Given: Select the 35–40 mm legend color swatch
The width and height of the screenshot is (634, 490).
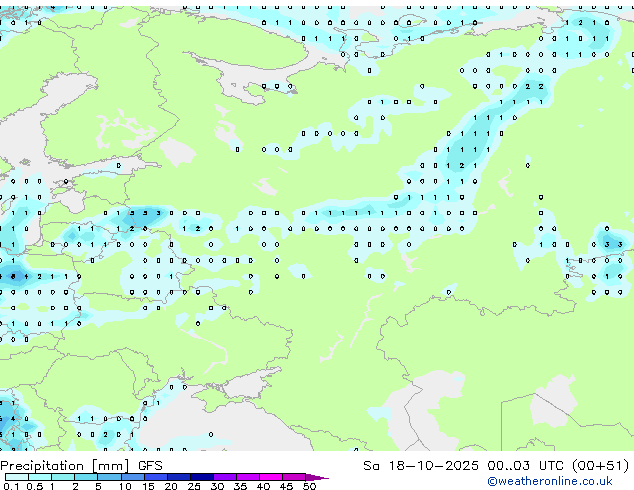Looking at the screenshot, I should (x=247, y=477).
